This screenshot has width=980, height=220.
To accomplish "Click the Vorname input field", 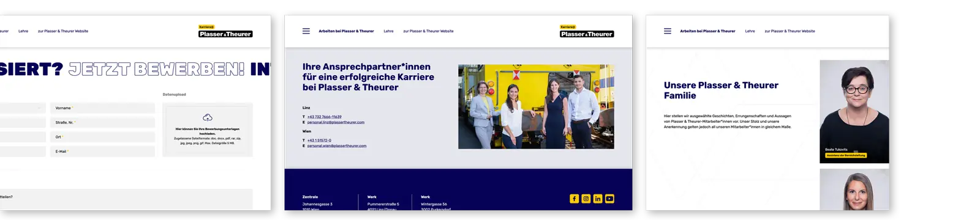I will (103, 108).
